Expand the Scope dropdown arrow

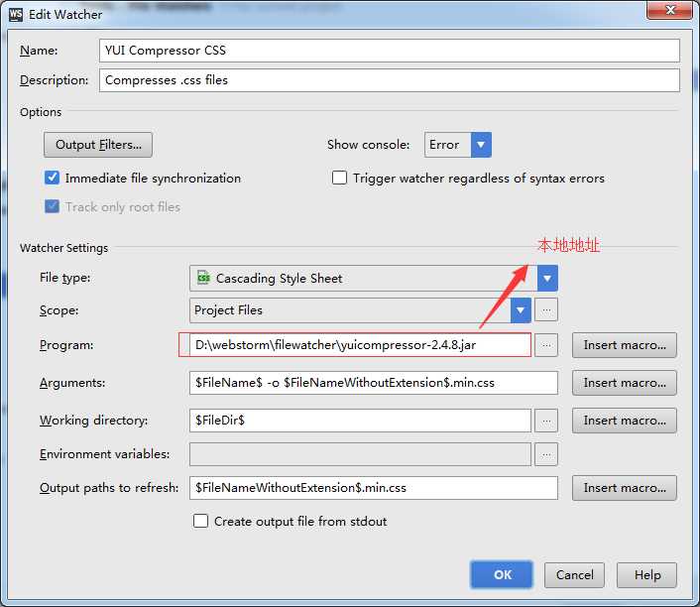click(521, 310)
